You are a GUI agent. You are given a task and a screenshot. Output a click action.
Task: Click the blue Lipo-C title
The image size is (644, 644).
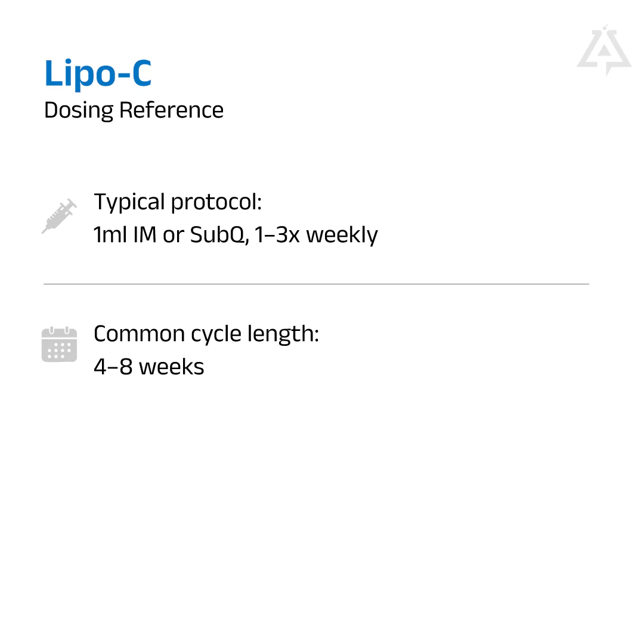[98, 74]
